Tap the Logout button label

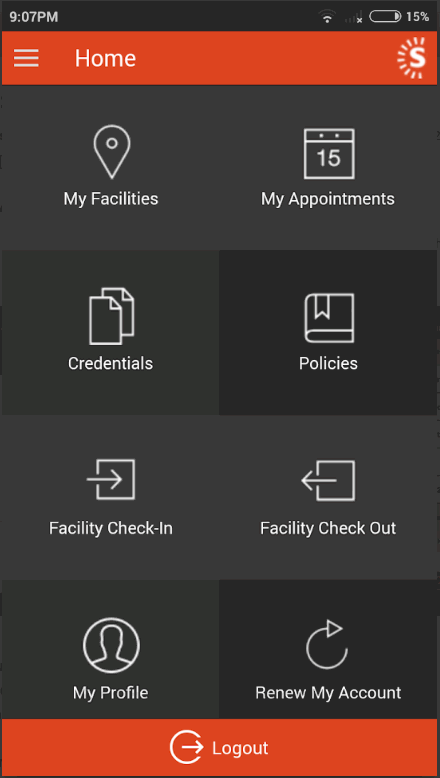[x=240, y=748]
